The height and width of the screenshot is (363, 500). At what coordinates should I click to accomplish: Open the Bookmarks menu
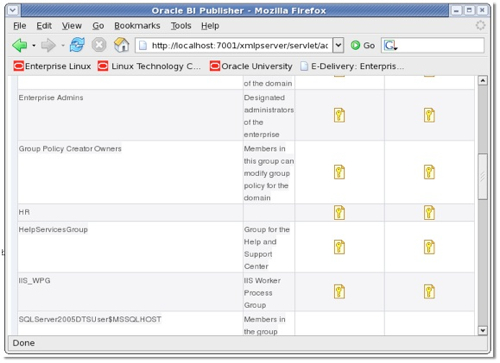tap(137, 26)
